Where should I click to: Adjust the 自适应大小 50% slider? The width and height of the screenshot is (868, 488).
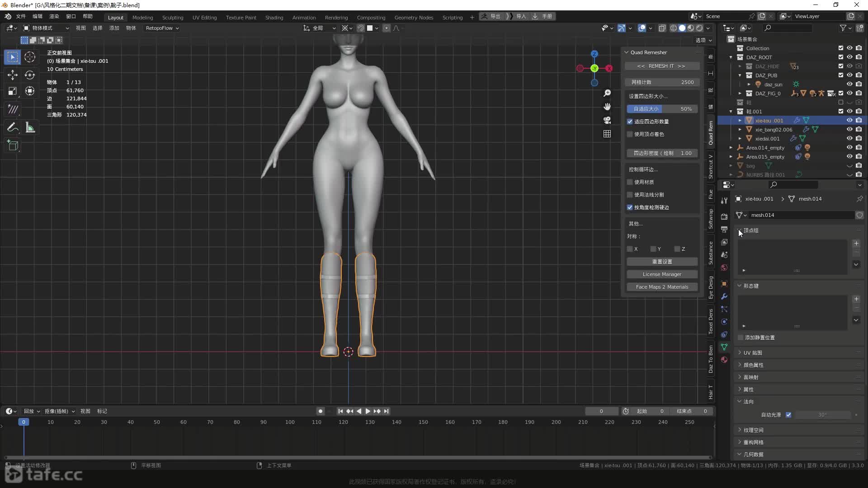pos(662,109)
